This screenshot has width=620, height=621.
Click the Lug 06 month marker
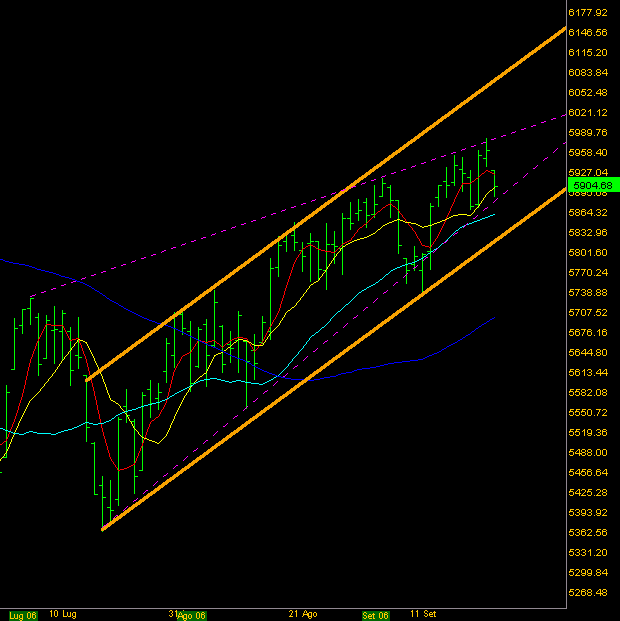[x=23, y=615]
